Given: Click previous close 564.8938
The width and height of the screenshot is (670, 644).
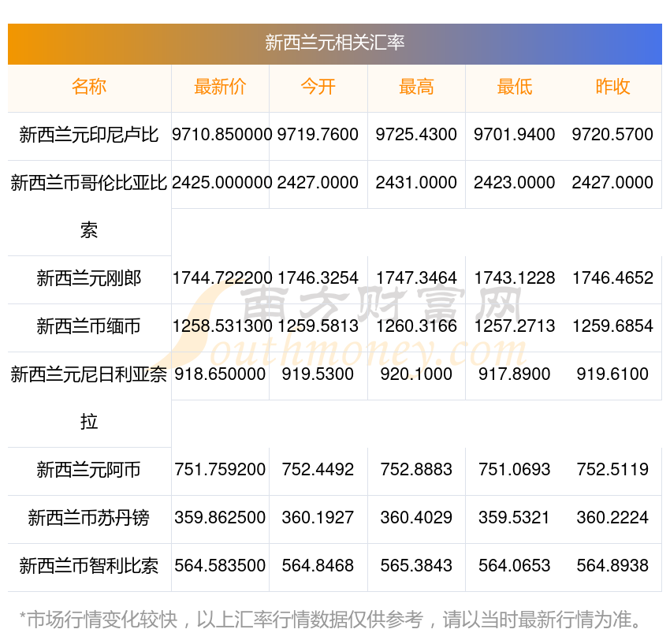Looking at the screenshot, I should pyautogui.click(x=612, y=566).
